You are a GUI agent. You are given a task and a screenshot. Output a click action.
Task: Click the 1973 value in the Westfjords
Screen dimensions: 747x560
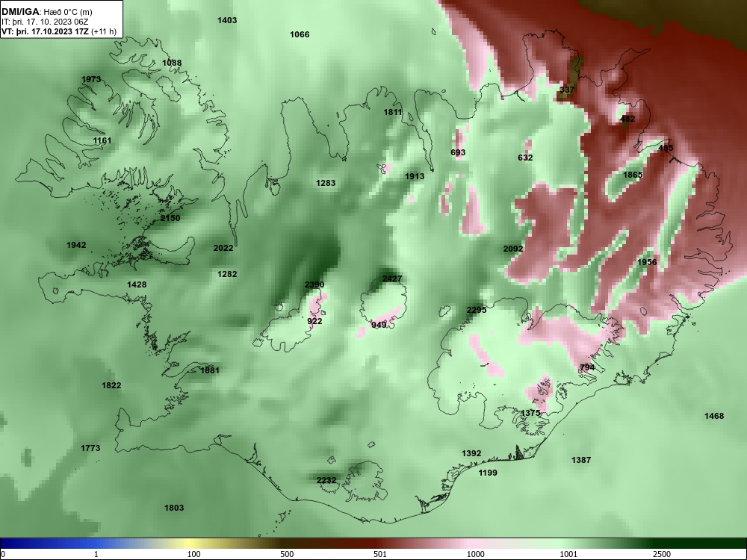point(91,79)
